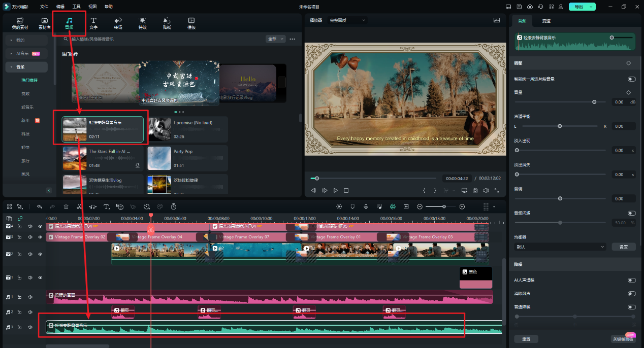Viewport: 644px width, 348px height.
Task: Click the 音量 volume slider handle
Action: point(594,102)
